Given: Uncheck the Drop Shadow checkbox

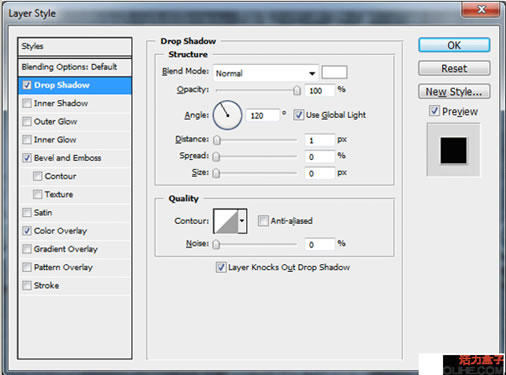Looking at the screenshot, I should click(27, 85).
